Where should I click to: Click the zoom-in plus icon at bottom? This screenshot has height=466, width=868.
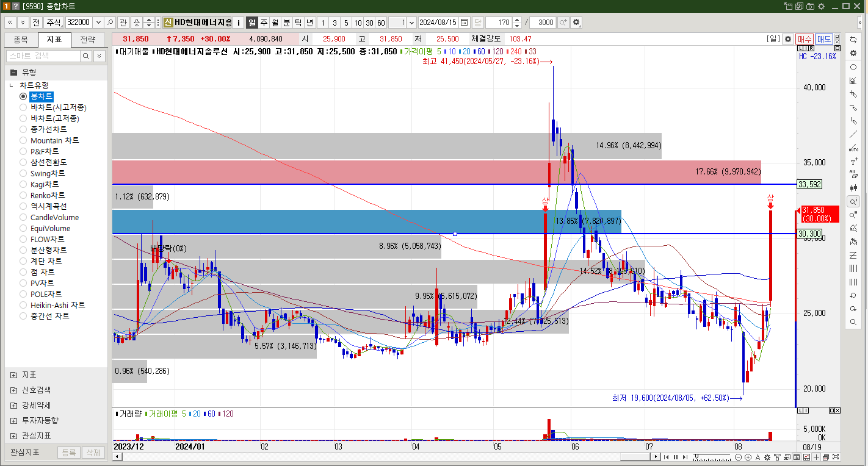[748, 457]
